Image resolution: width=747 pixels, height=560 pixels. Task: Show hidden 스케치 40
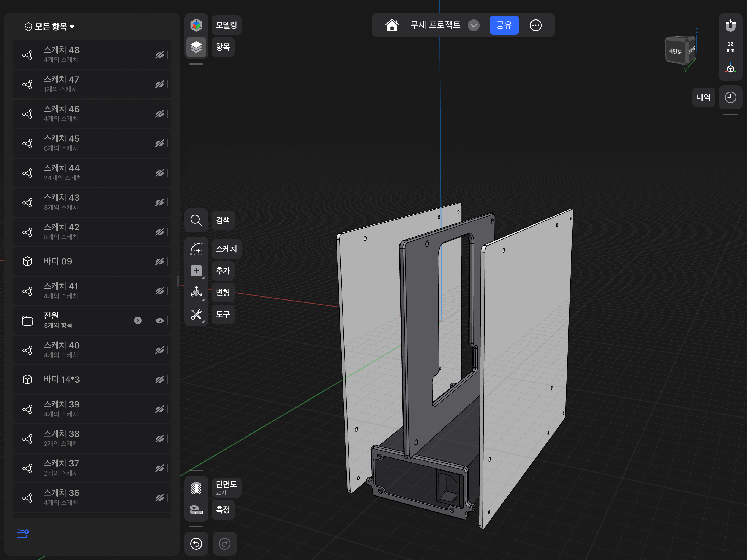click(x=159, y=350)
